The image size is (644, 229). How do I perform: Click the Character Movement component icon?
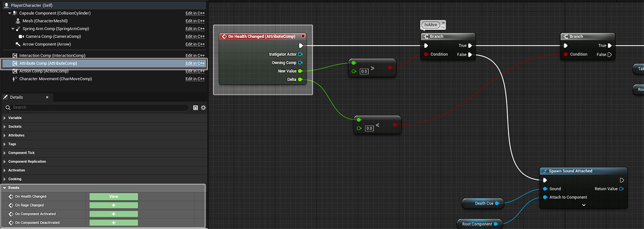pos(15,79)
